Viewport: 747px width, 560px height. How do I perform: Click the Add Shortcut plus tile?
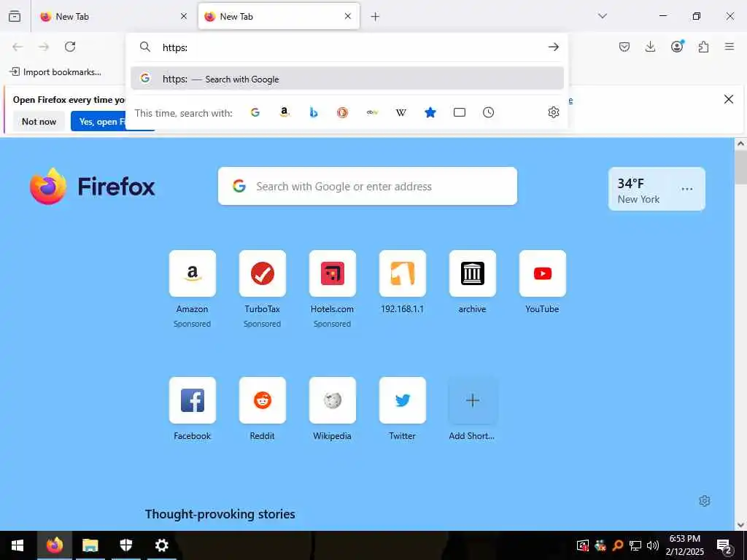(x=473, y=400)
